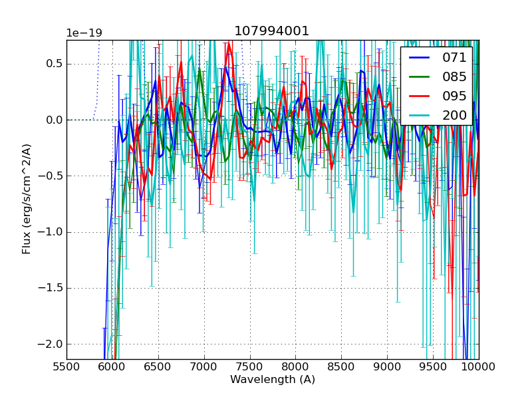Click the cyan line swatch in legend
532x399 pixels.
pyautogui.click(x=419, y=115)
